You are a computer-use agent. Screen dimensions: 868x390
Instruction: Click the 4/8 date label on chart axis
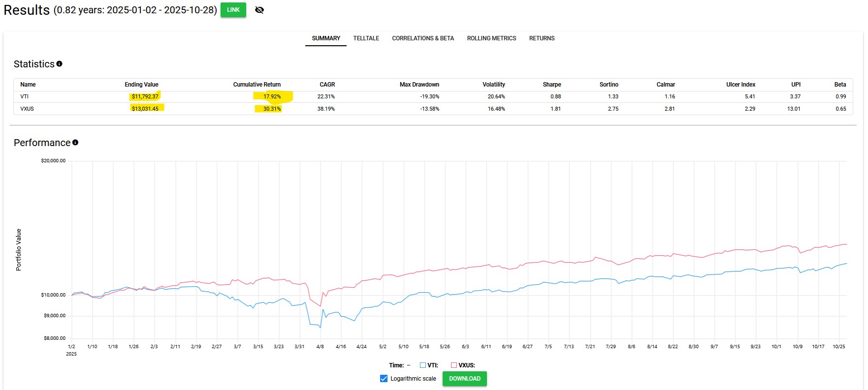coord(320,347)
